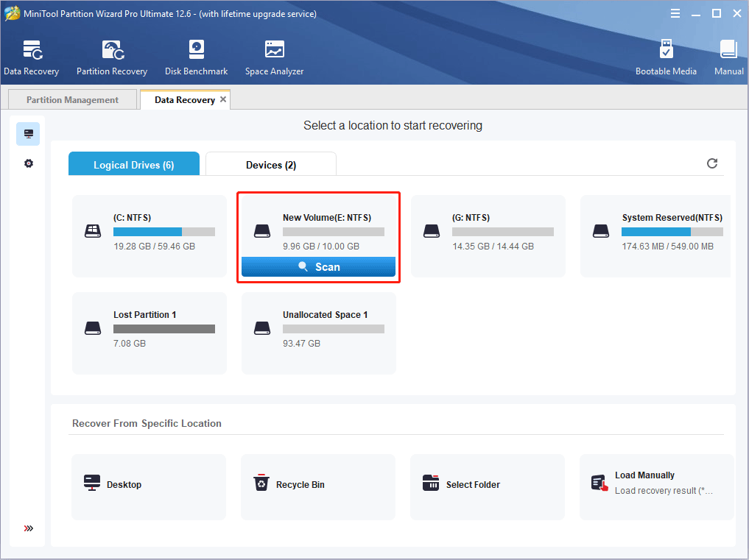Open the Disk Benchmark tool
The height and width of the screenshot is (560, 749).
pyautogui.click(x=196, y=57)
